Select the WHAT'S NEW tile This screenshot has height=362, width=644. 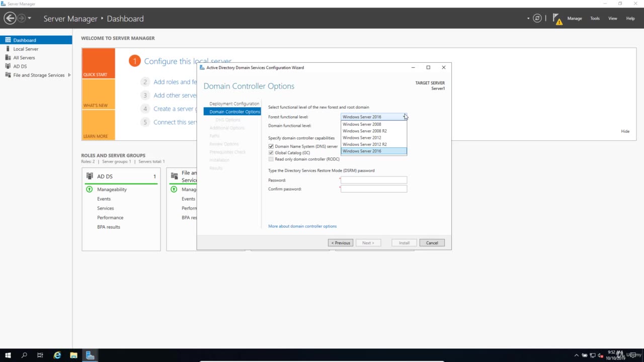(x=99, y=94)
